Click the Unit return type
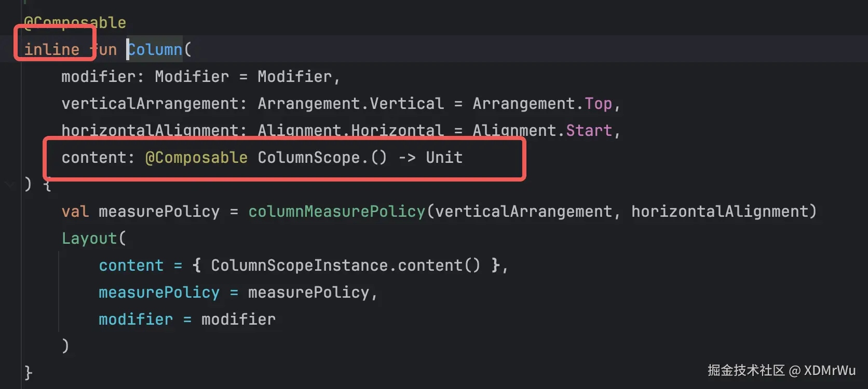Viewport: 868px width, 389px height. click(x=444, y=158)
